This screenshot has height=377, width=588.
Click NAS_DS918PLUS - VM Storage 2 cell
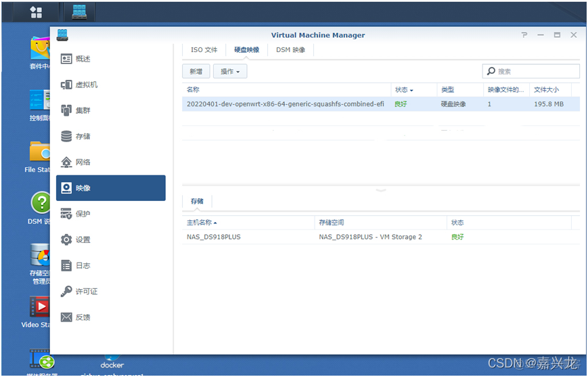click(371, 237)
